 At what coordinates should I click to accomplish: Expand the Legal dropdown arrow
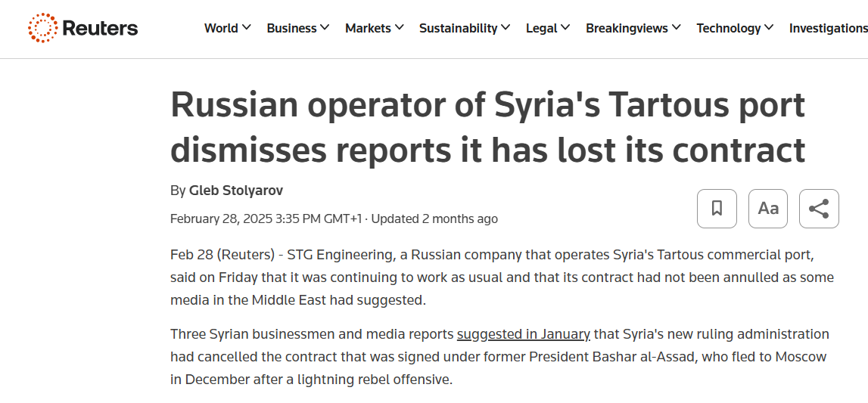click(565, 28)
